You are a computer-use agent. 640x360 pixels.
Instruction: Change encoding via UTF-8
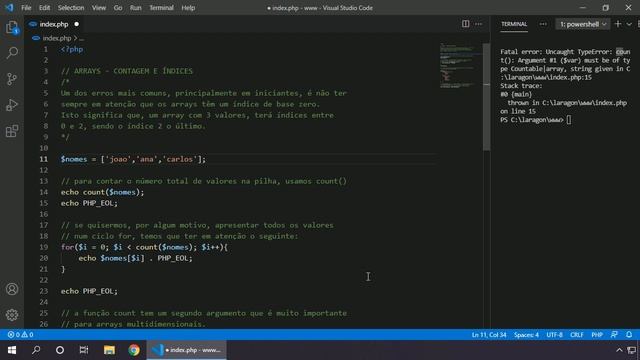(554, 335)
